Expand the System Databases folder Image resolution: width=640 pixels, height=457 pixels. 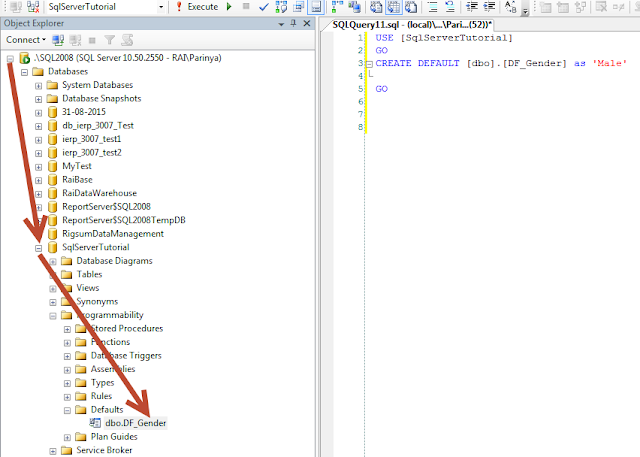(38, 86)
